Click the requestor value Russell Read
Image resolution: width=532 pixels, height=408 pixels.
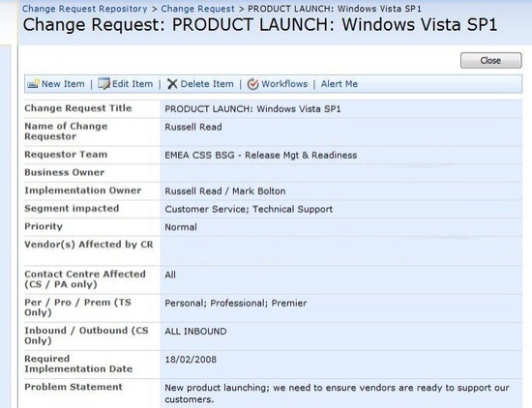193,127
